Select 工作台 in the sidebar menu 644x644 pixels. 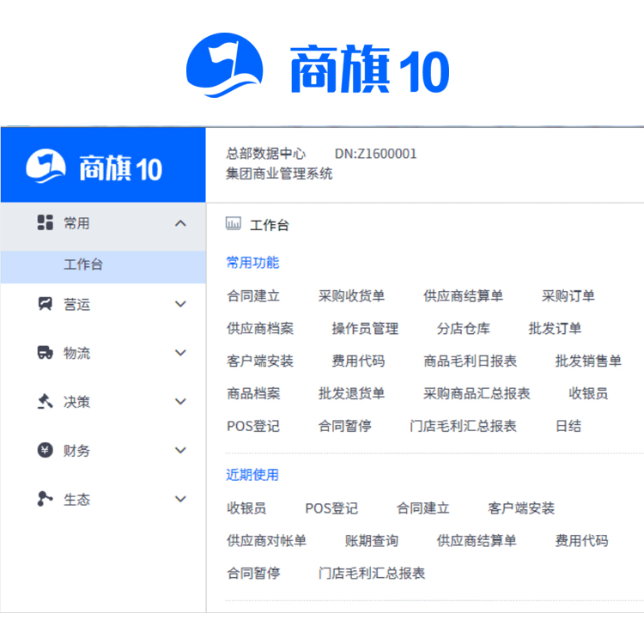83,264
